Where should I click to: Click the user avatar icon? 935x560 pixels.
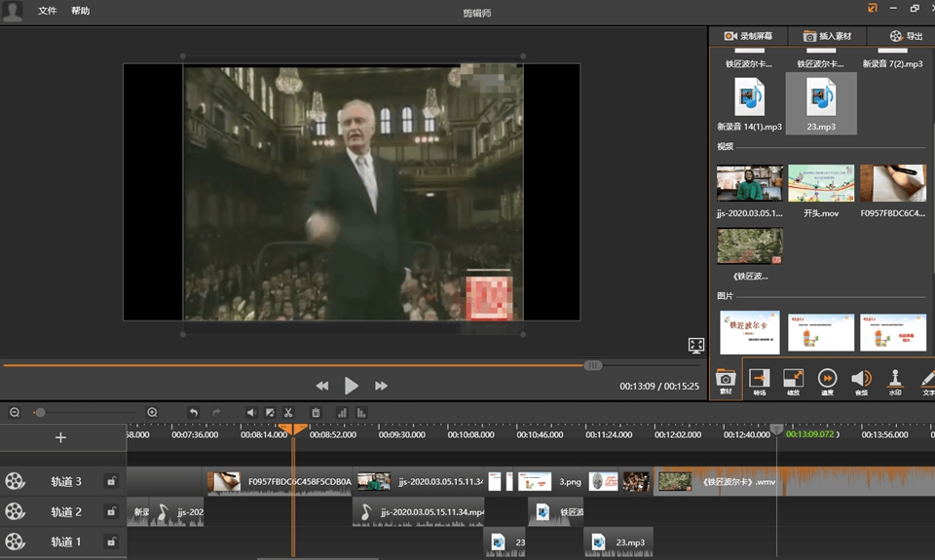pyautogui.click(x=12, y=12)
